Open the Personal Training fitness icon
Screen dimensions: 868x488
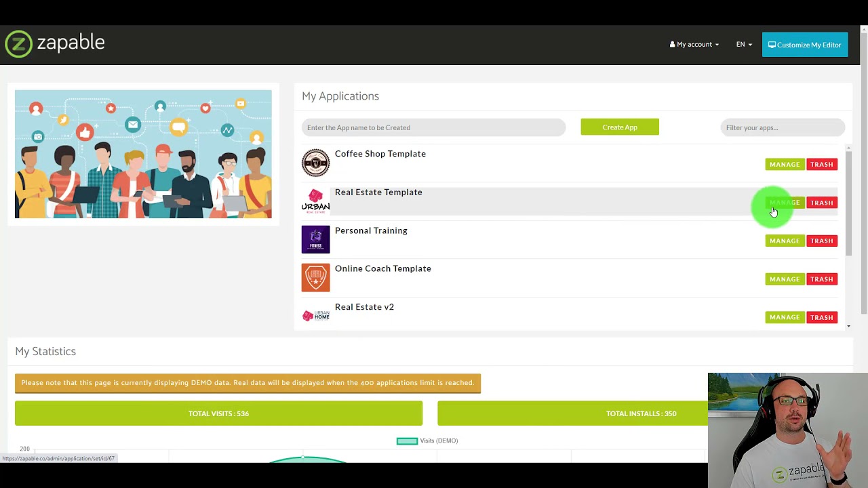pyautogui.click(x=315, y=239)
